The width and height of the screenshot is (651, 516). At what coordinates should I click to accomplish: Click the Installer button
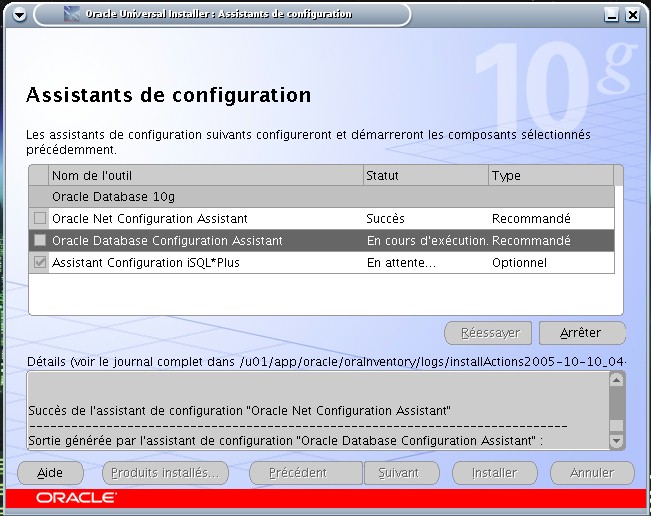click(494, 473)
